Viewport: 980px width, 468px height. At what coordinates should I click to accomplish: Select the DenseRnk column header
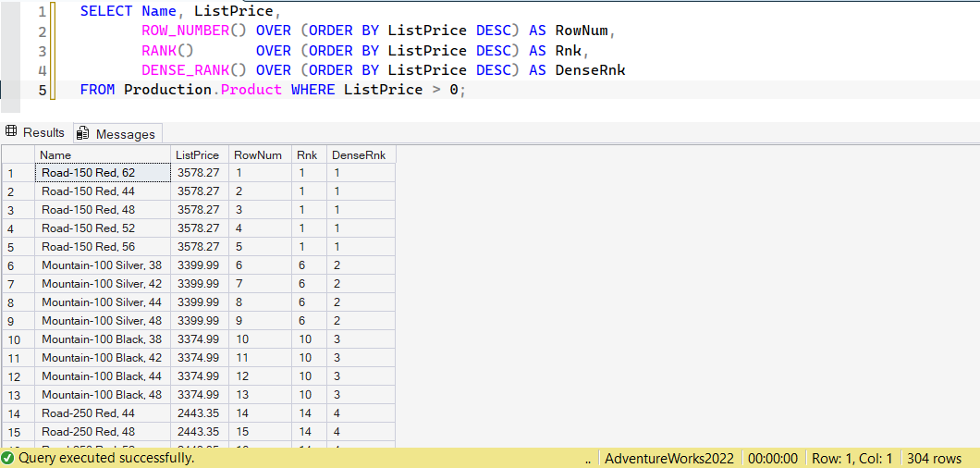tap(361, 155)
